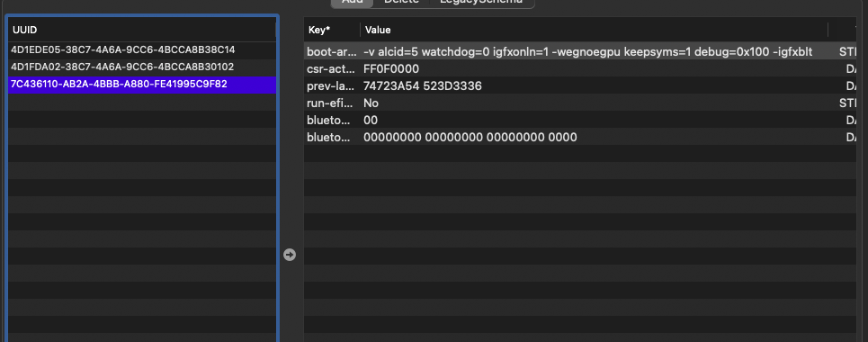The width and height of the screenshot is (868, 342).
Task: Select the run-efi-updater value No
Action: [371, 103]
